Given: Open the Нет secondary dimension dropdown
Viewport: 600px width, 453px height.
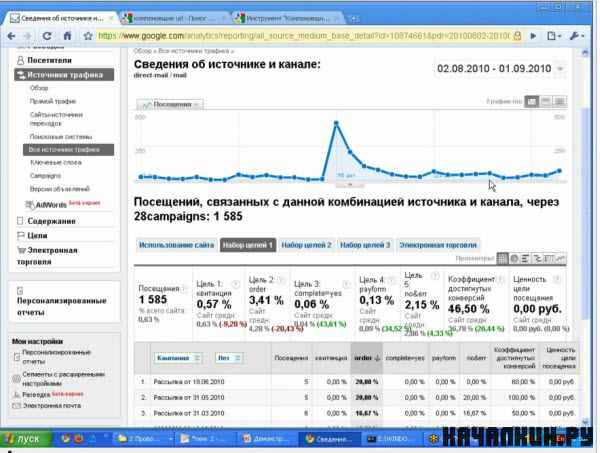Looking at the screenshot, I should tap(228, 358).
